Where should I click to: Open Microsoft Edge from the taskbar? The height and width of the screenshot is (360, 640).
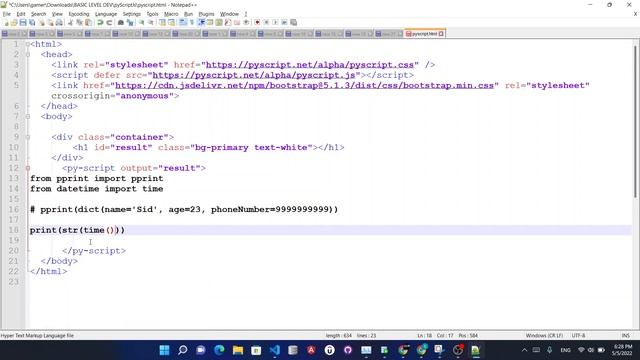(x=220, y=350)
